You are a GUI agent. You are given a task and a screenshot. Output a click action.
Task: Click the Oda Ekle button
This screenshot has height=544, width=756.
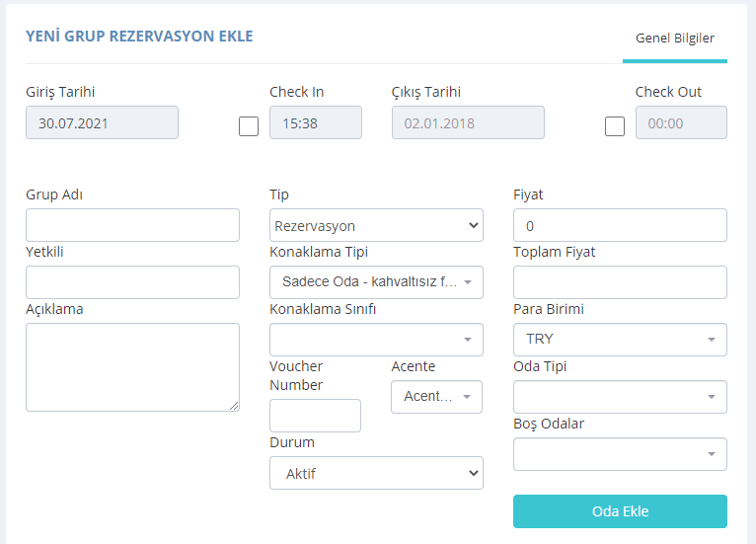coord(620,511)
